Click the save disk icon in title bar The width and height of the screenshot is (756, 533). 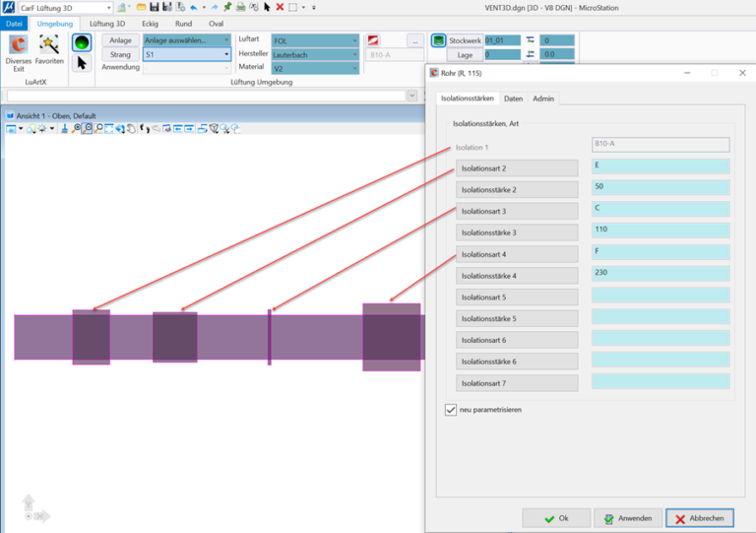pos(155,7)
